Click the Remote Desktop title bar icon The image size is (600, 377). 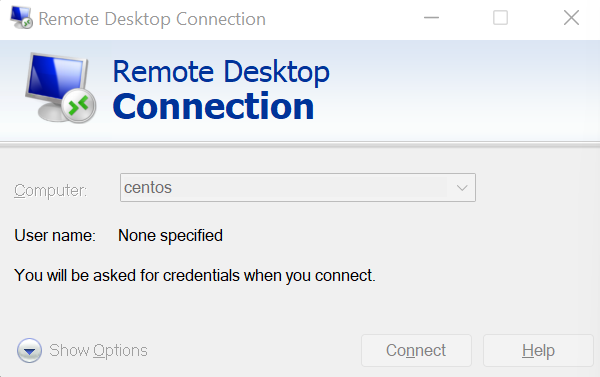pos(21,17)
